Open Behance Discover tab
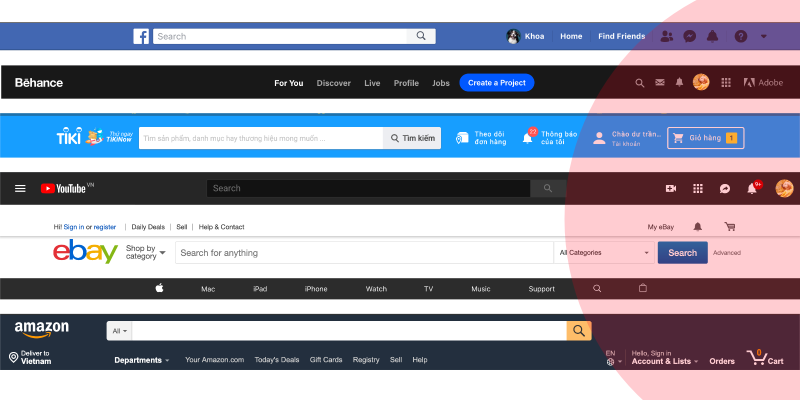The width and height of the screenshot is (800, 400). tap(334, 83)
